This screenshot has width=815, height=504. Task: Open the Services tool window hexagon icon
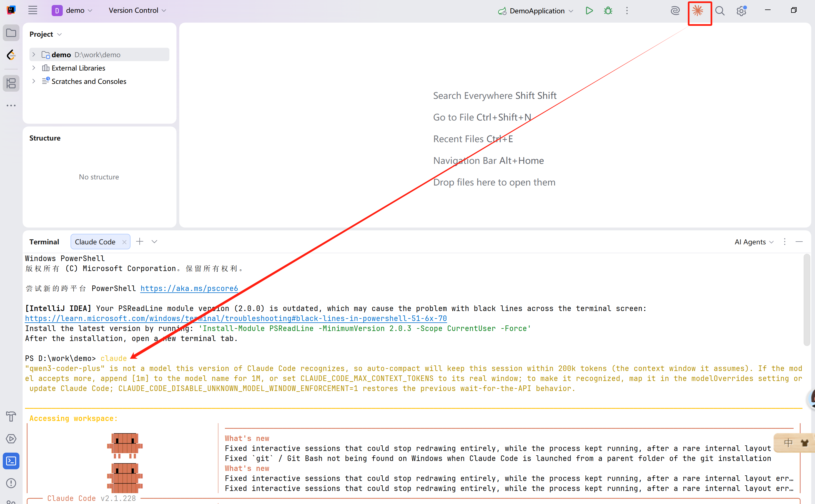(11, 439)
